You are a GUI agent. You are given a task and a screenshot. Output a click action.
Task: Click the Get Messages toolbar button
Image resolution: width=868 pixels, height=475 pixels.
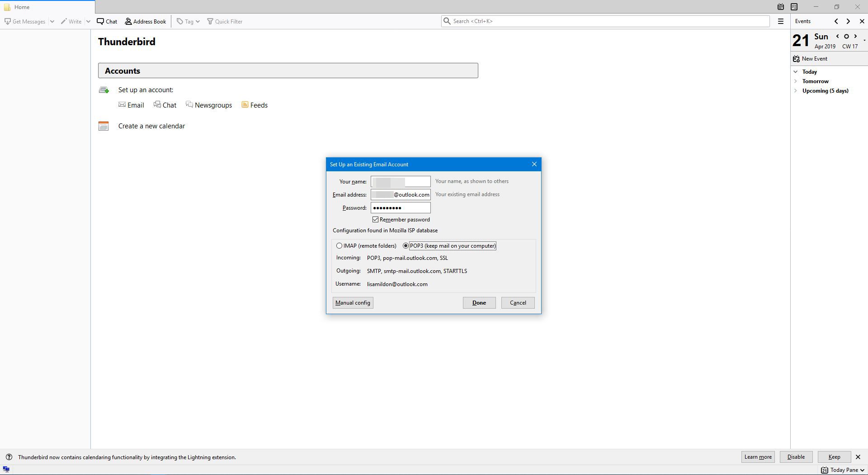[x=25, y=21]
